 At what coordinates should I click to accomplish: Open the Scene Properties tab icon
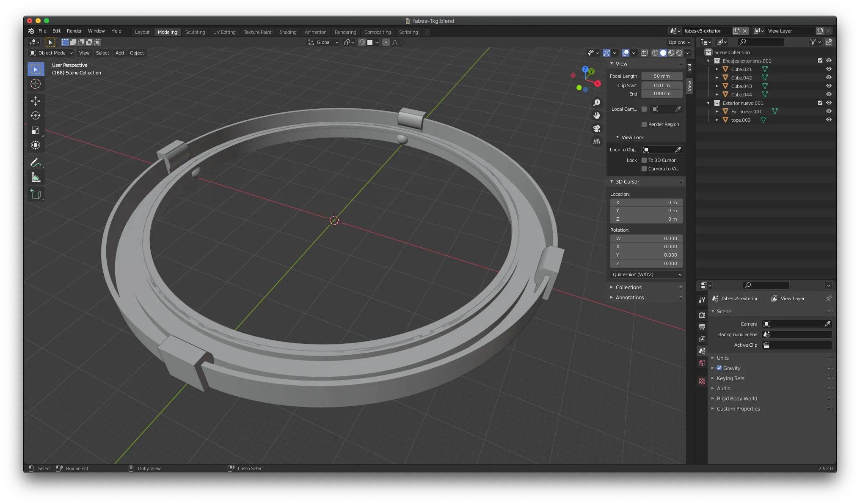[x=702, y=351]
